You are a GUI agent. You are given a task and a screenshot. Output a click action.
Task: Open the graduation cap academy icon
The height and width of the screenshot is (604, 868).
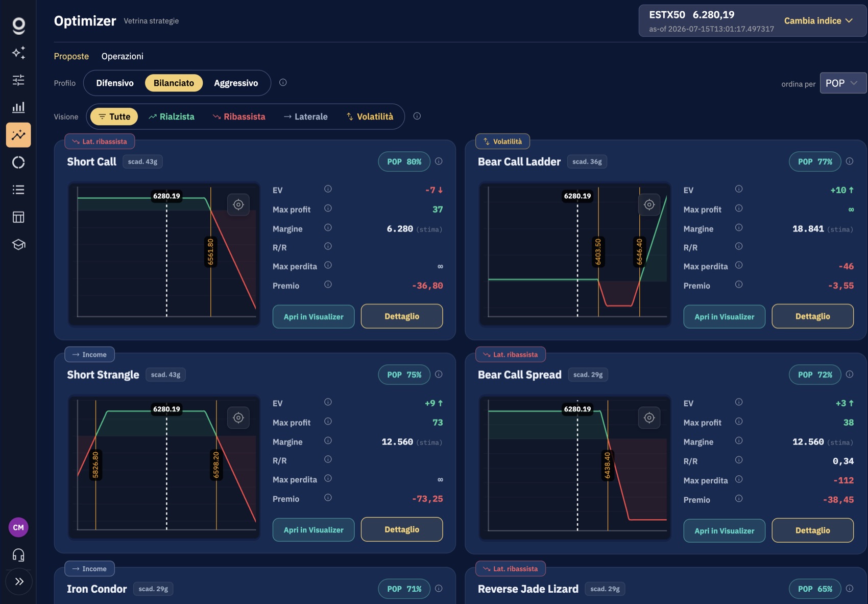tap(18, 245)
